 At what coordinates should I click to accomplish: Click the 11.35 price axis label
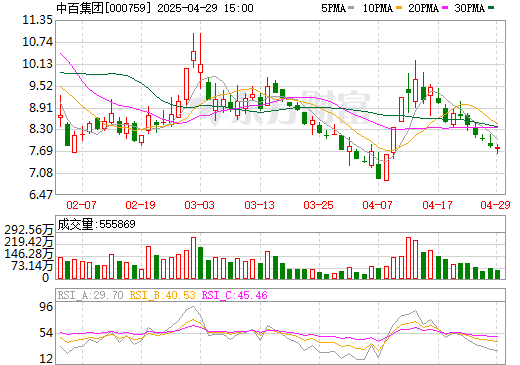coord(37,20)
